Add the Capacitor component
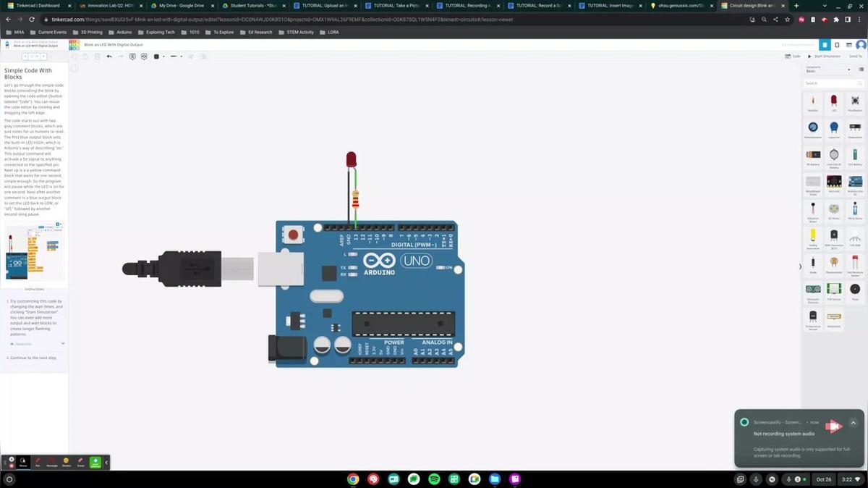The image size is (868, 488). [834, 130]
